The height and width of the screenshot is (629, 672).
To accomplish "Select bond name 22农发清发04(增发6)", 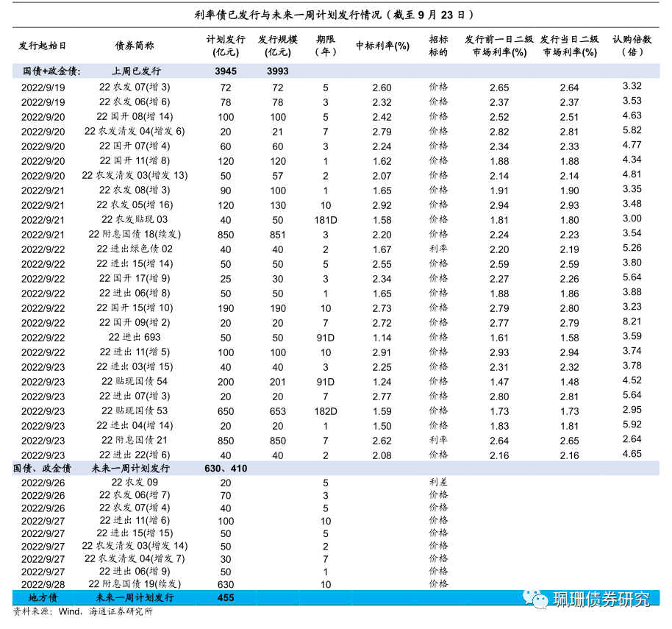I will pyautogui.click(x=135, y=131).
